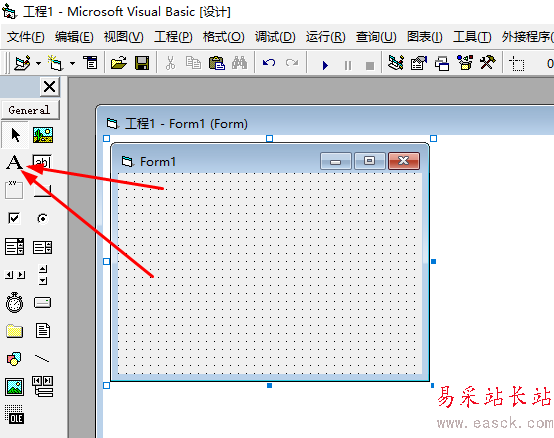Screen dimensions: 554x438
Task: Open the 运行(R) menu
Action: point(325,37)
